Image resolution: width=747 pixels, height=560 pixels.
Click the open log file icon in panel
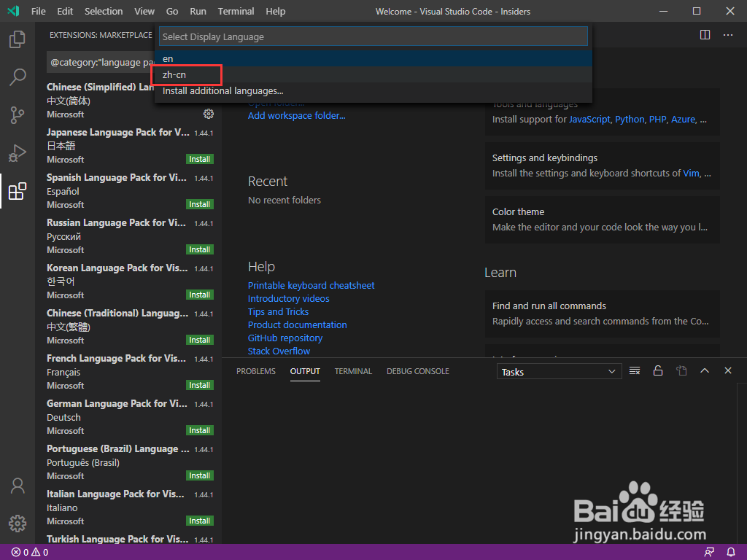click(681, 370)
